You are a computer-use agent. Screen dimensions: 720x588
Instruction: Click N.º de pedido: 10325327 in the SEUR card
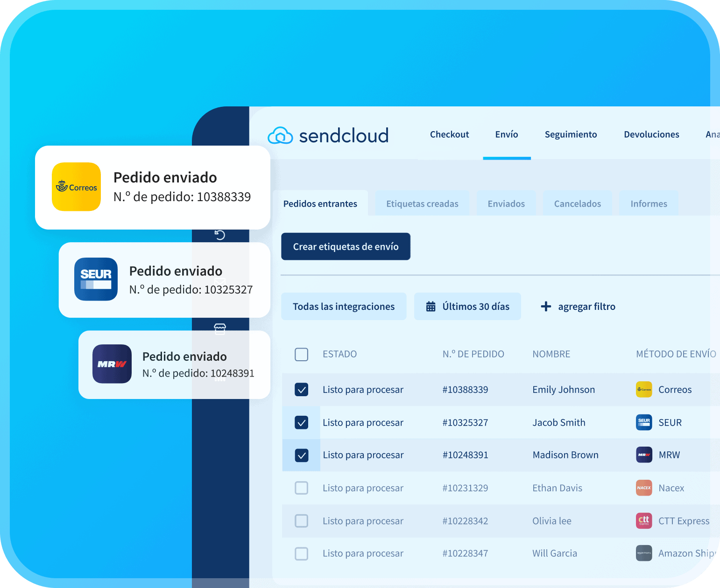coord(191,290)
